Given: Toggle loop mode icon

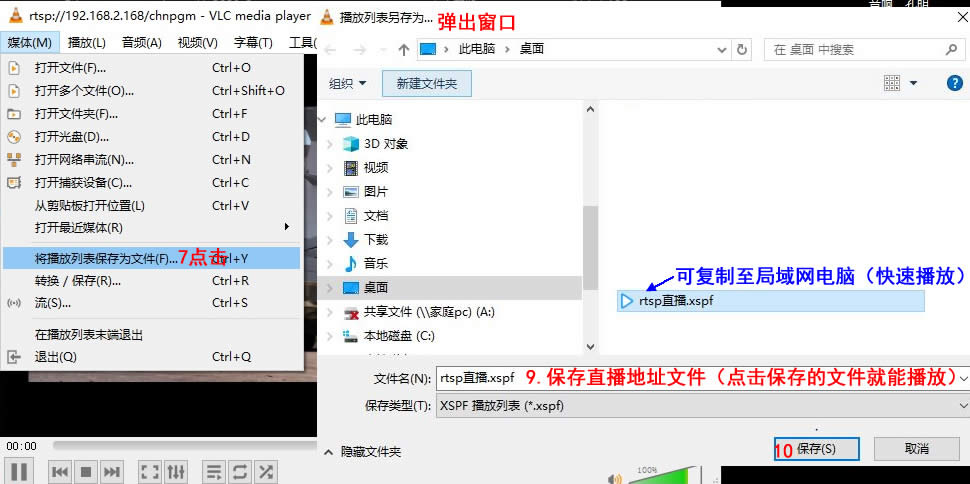Looking at the screenshot, I should point(239,472).
